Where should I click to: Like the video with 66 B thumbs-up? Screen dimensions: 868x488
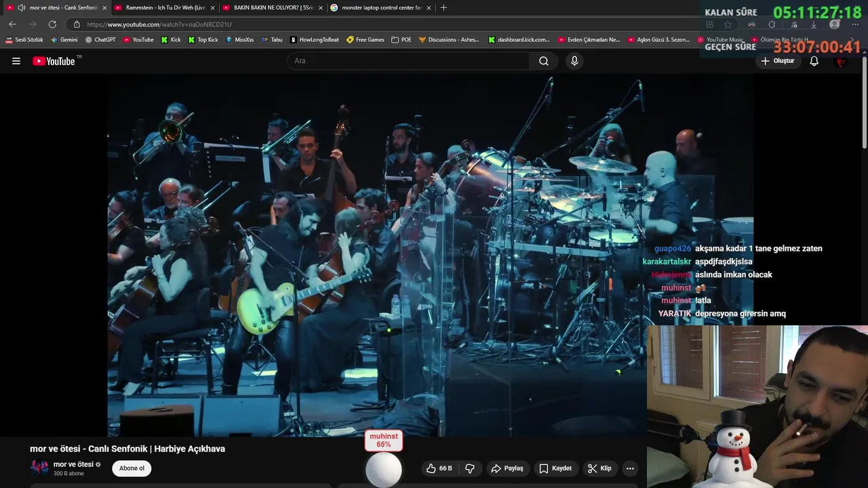click(439, 468)
